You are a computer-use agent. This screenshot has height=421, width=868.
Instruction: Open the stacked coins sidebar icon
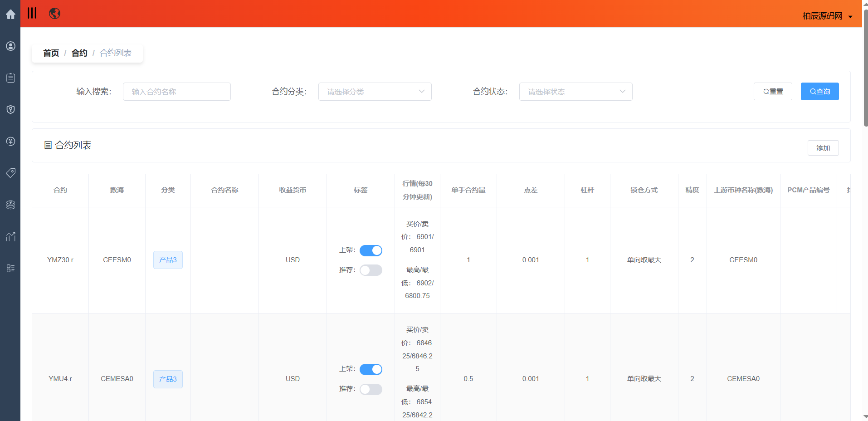10,205
